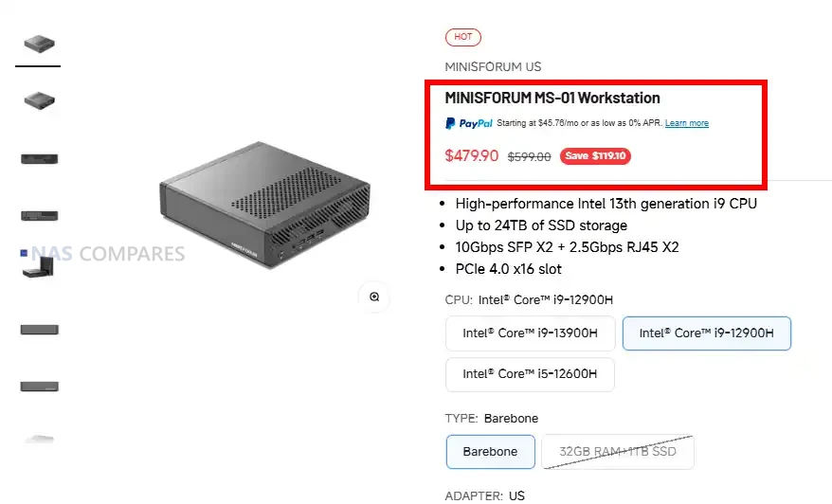The height and width of the screenshot is (504, 832).
Task: Select the Barebone type option
Action: tap(490, 452)
